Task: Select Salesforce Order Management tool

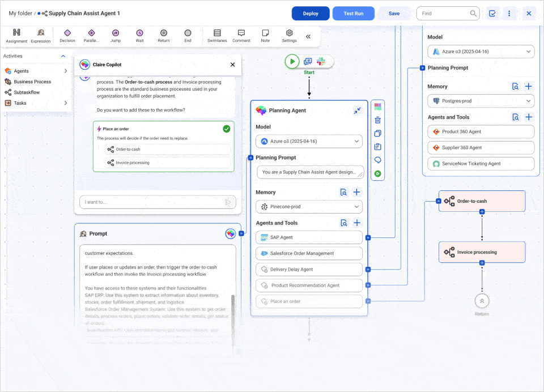Action: 309,253
